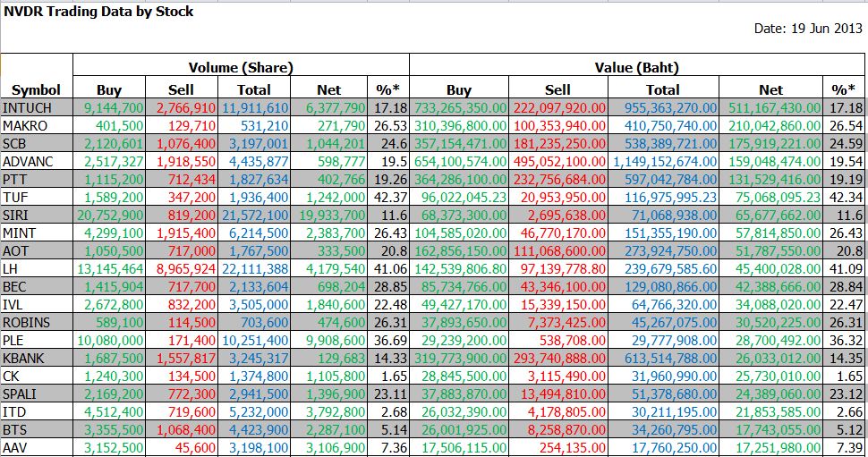This screenshot has width=868, height=457.
Task: Click the NVDR Trading Data by Stock title
Action: (x=98, y=12)
